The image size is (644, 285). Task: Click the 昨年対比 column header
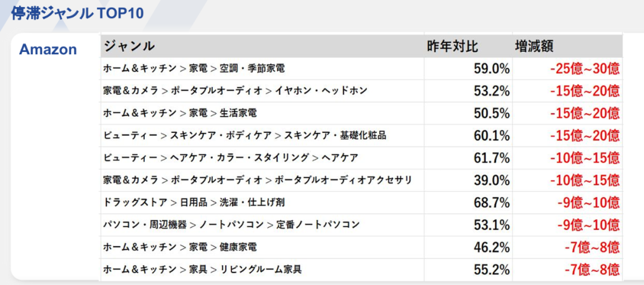pyautogui.click(x=453, y=46)
